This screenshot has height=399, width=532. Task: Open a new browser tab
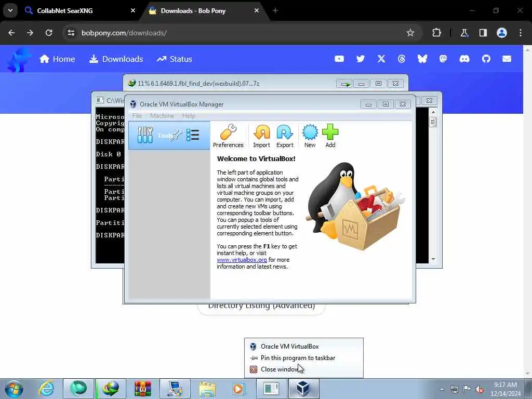[275, 10]
